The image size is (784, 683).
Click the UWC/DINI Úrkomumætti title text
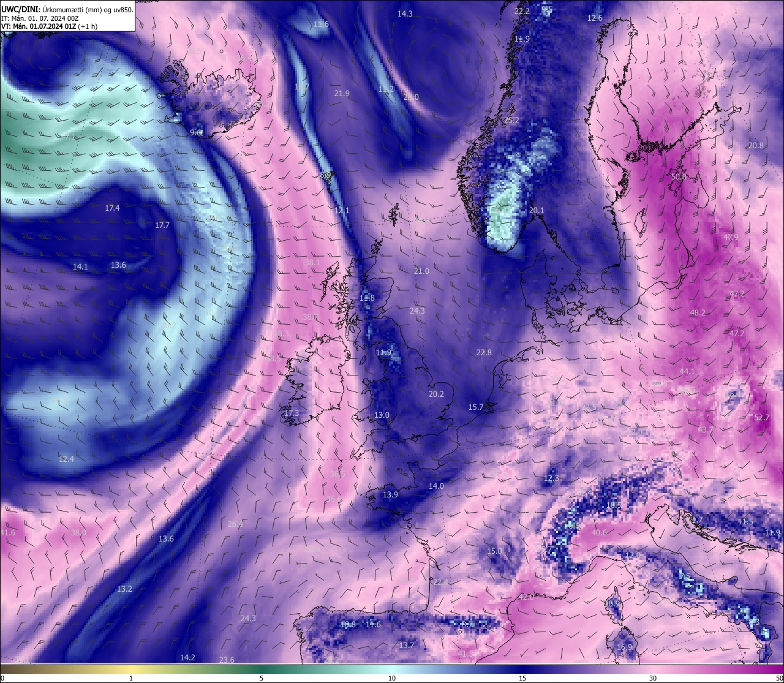pyautogui.click(x=67, y=9)
